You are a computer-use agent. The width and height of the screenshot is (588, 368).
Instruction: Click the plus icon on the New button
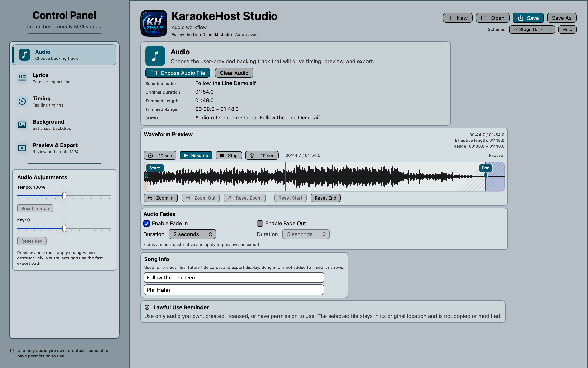pyautogui.click(x=450, y=18)
